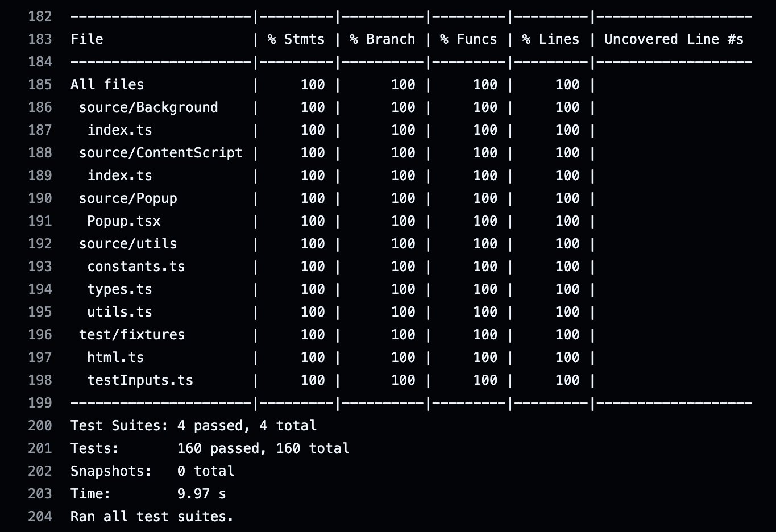Click the '% Branch' column header

click(381, 39)
